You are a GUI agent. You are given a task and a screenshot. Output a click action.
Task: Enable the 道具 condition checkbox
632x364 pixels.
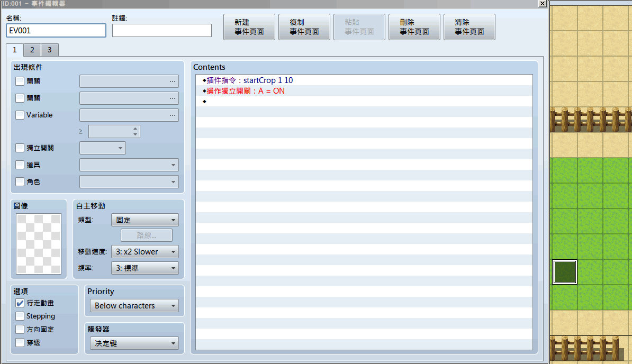(20, 165)
